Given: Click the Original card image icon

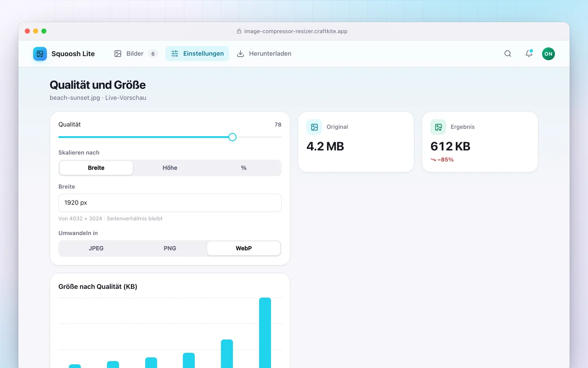Looking at the screenshot, I should (314, 127).
